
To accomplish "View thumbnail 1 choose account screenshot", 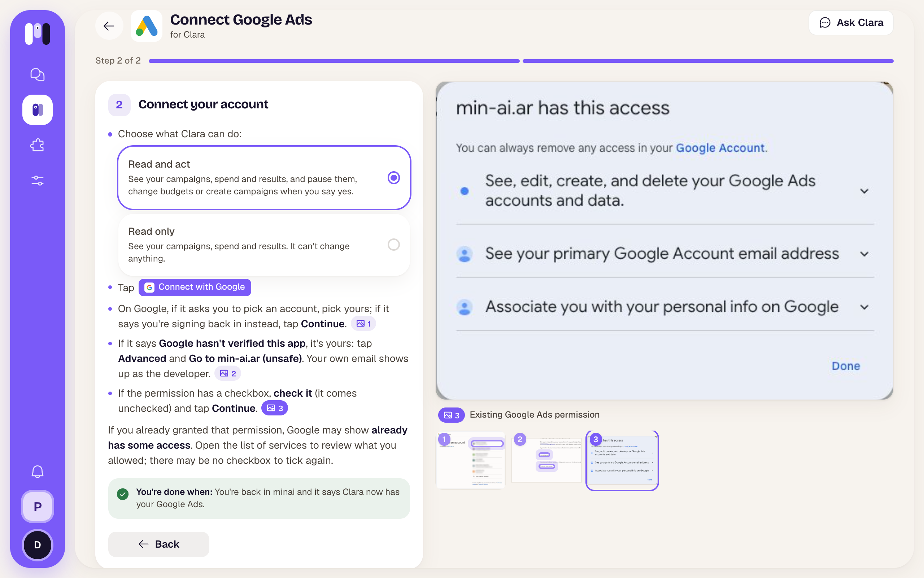I will [x=471, y=460].
